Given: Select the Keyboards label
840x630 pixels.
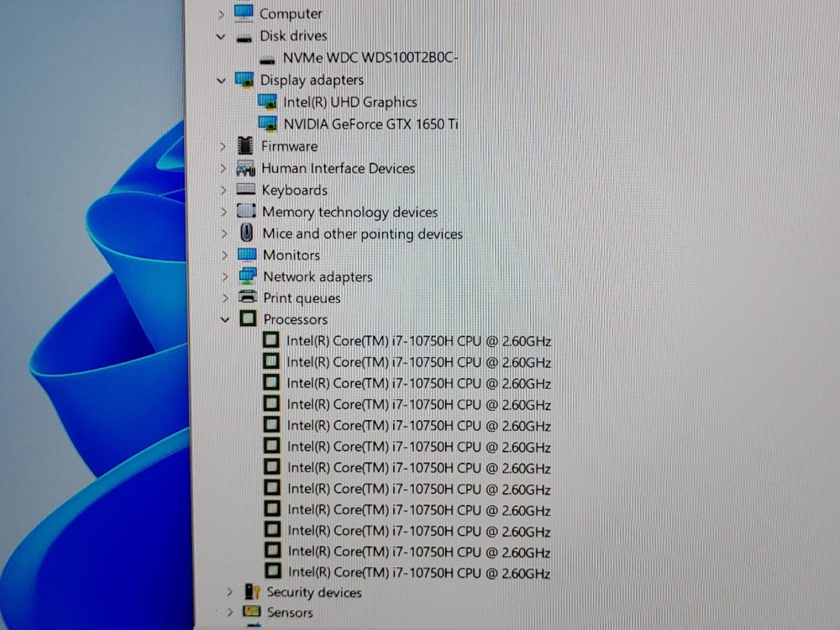Looking at the screenshot, I should coord(295,190).
